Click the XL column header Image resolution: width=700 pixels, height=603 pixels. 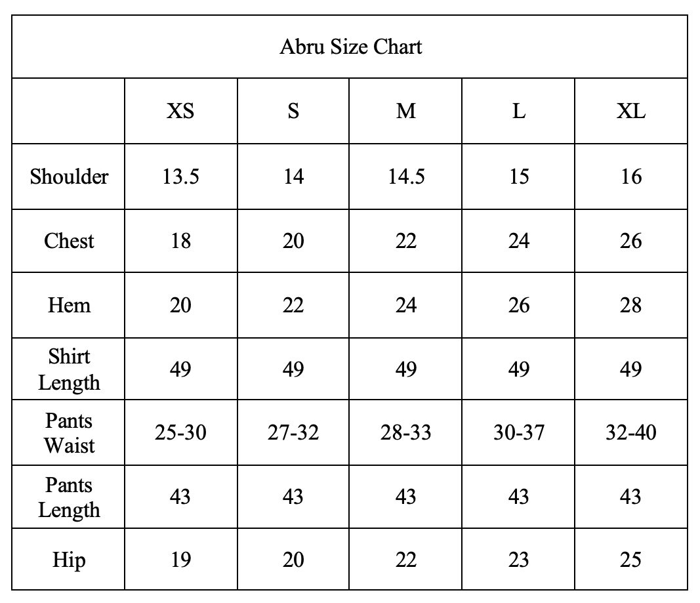(630, 112)
